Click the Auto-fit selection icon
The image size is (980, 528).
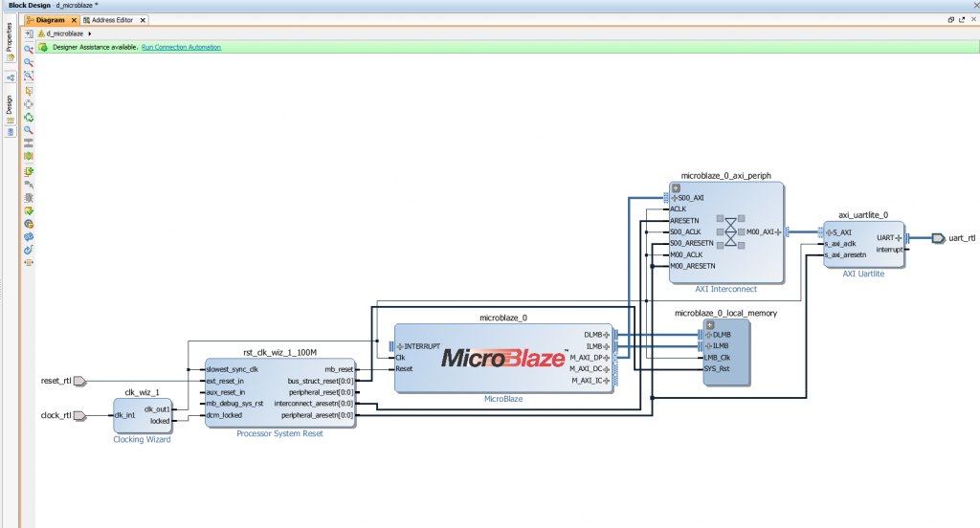tap(29, 104)
